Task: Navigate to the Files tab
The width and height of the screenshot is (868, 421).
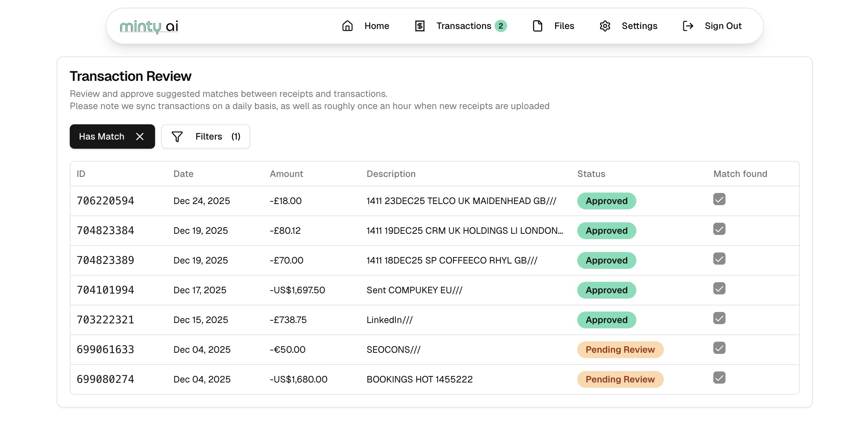Action: click(x=564, y=26)
